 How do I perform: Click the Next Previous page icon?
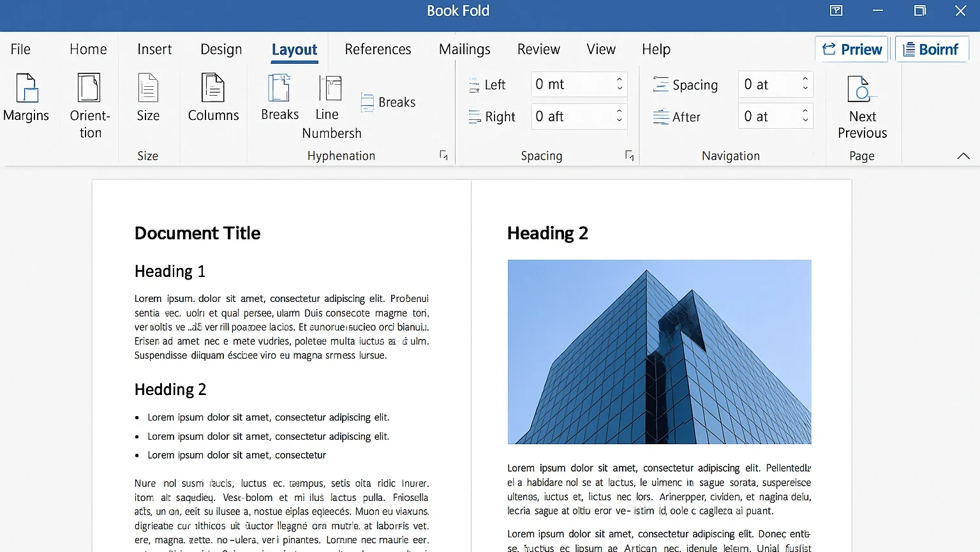(x=861, y=89)
